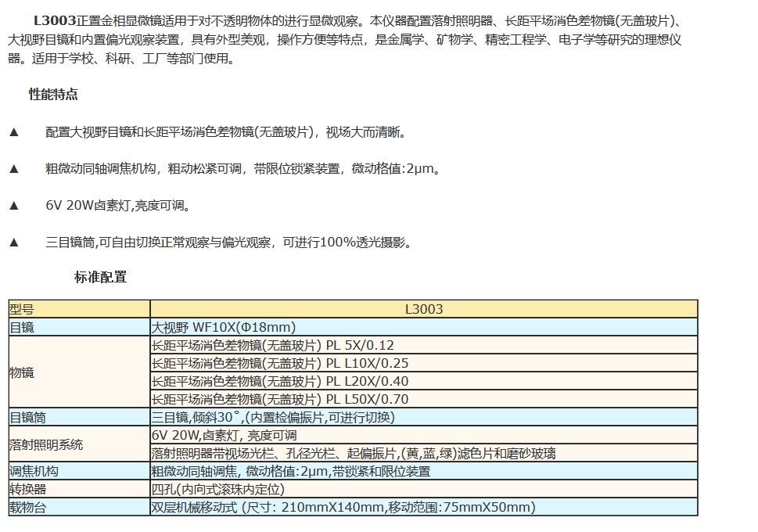
Task: Click table row label '目镜'
Action: pos(79,328)
